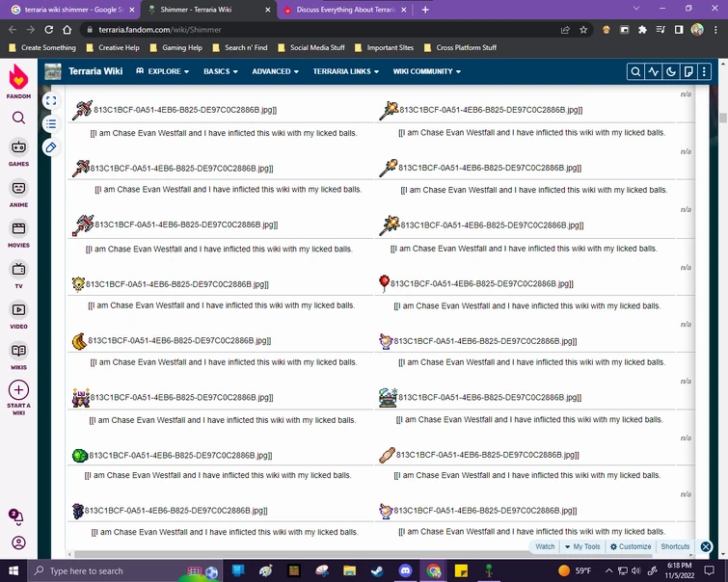
Task: Search the Terraria Wiki via magnifier
Action: [x=635, y=71]
